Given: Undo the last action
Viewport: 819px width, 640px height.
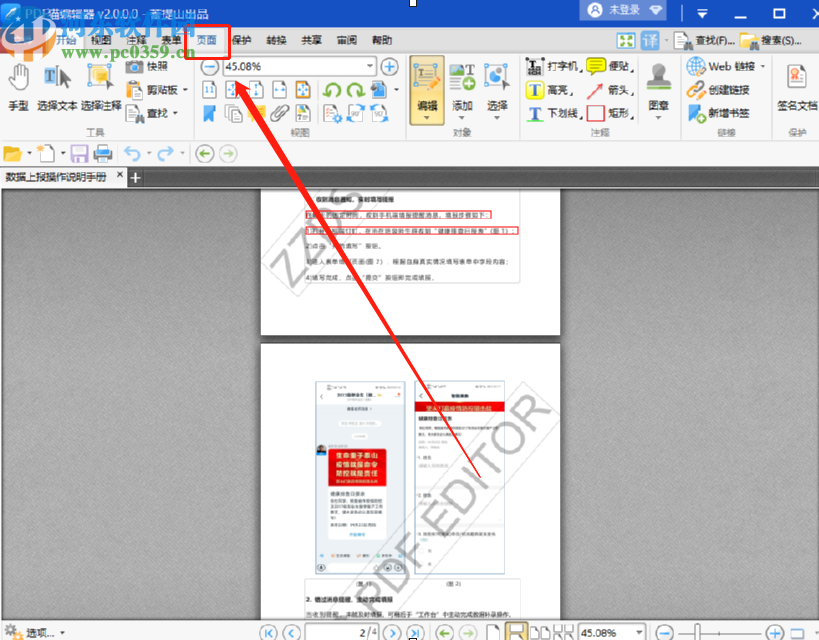Looking at the screenshot, I should [x=132, y=154].
